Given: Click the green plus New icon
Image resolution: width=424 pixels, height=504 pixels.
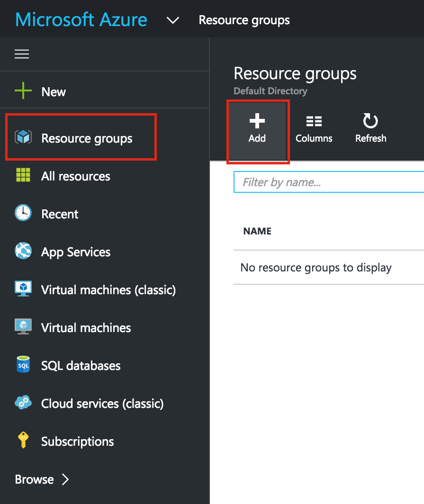Looking at the screenshot, I should coord(23,90).
